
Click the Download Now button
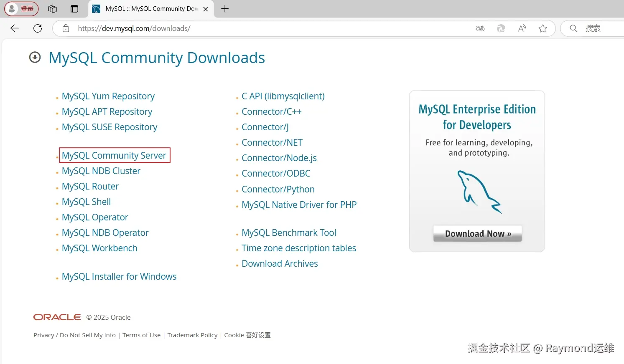[x=478, y=234]
